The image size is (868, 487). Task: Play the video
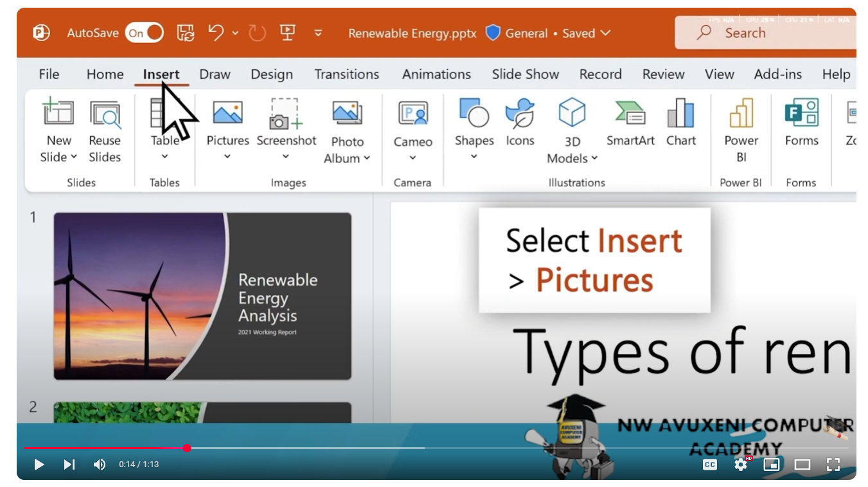pyautogui.click(x=39, y=465)
